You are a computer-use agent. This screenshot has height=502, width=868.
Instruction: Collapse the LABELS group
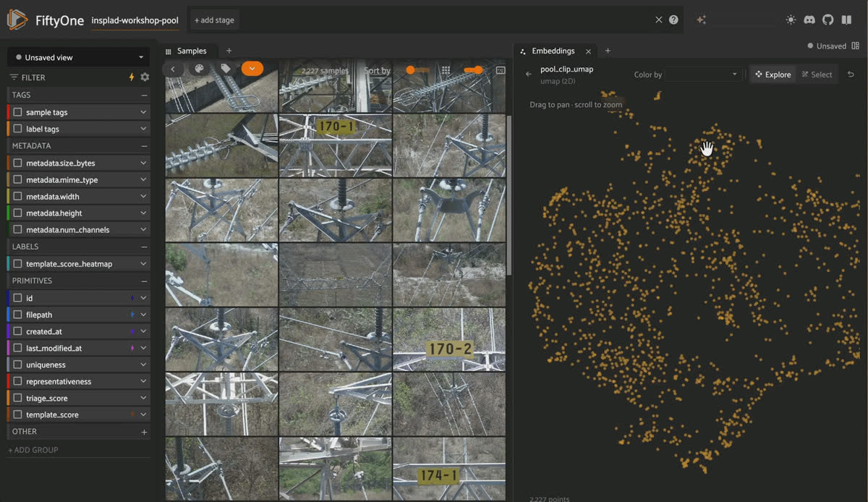pos(144,247)
